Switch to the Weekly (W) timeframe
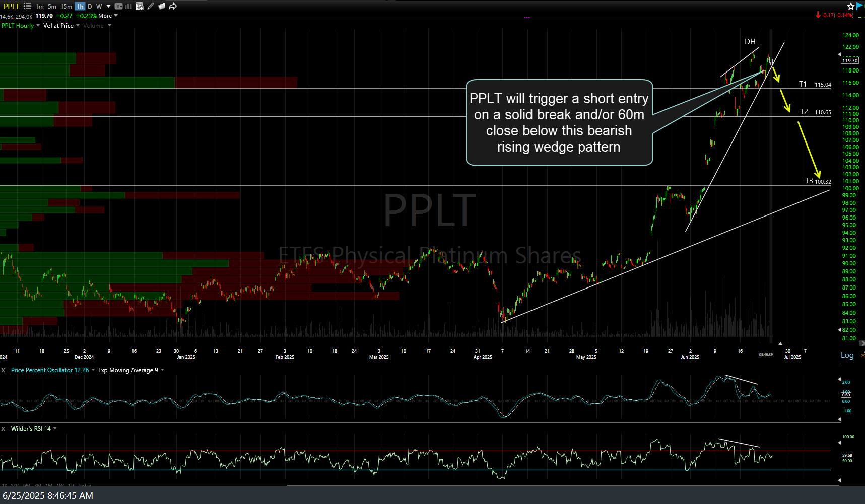 (99, 7)
